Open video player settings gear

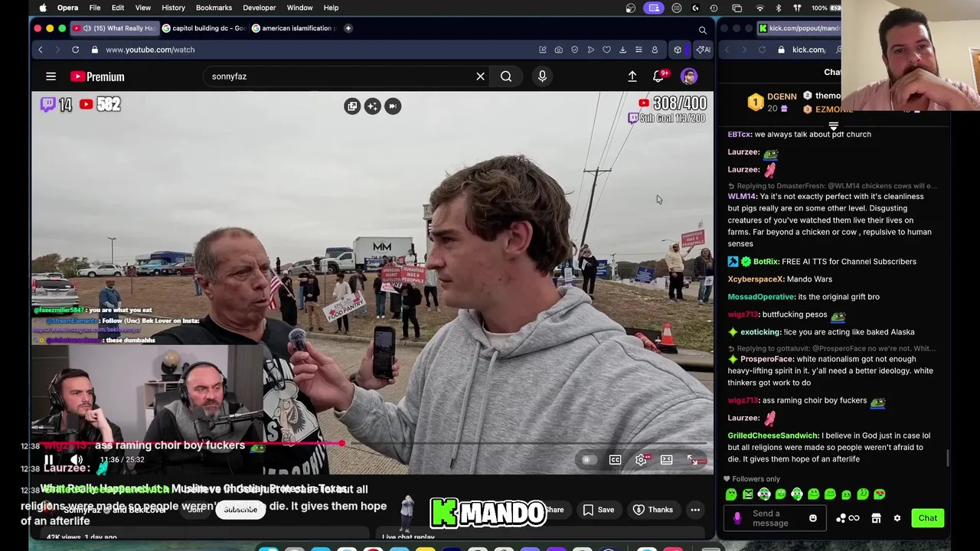641,460
